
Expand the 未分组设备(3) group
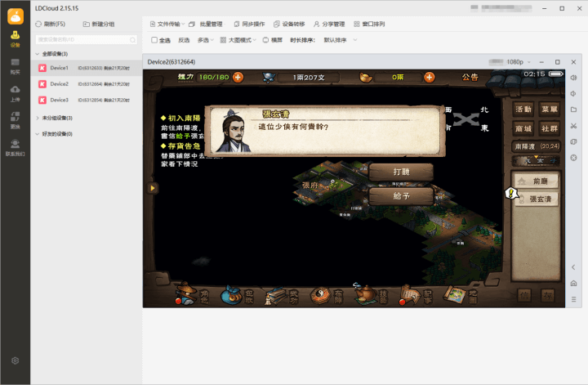coord(37,118)
